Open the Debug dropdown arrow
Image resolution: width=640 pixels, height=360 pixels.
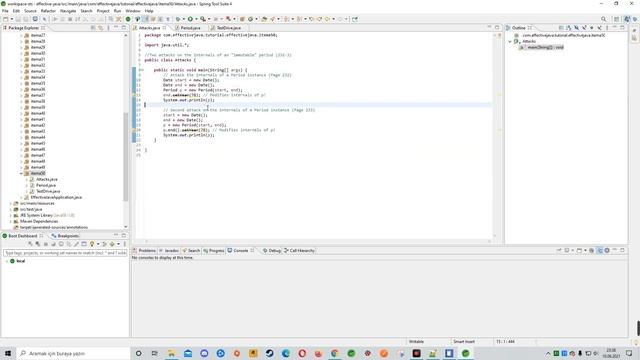[x=183, y=19]
